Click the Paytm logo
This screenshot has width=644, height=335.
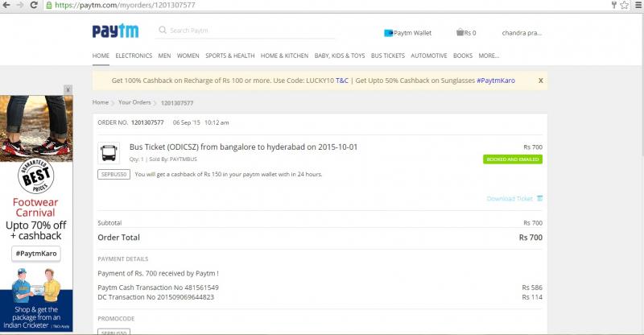(115, 31)
